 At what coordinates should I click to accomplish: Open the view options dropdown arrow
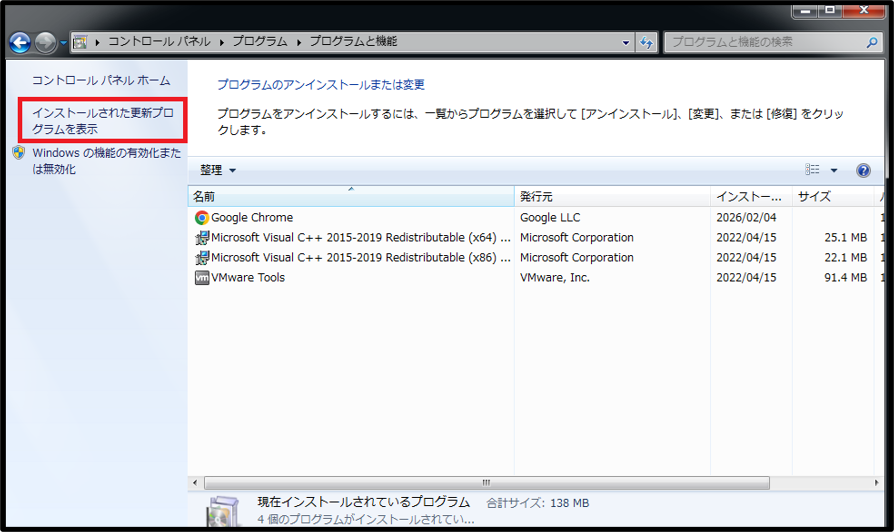834,170
